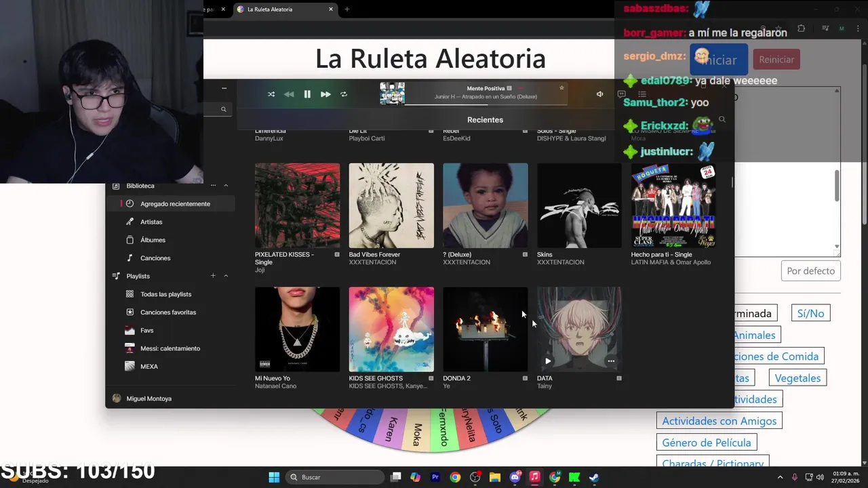The width and height of the screenshot is (868, 488).
Task: Click the taskbar Buscar search box
Action: tap(335, 477)
